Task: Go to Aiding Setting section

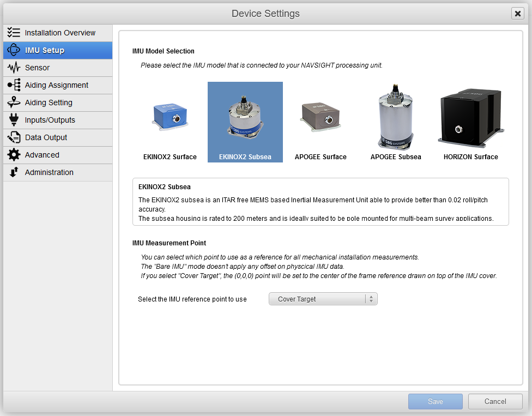Action: (58, 103)
